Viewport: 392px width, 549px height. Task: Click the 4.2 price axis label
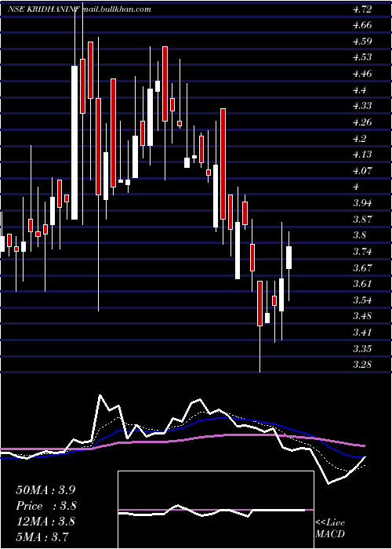(x=360, y=139)
